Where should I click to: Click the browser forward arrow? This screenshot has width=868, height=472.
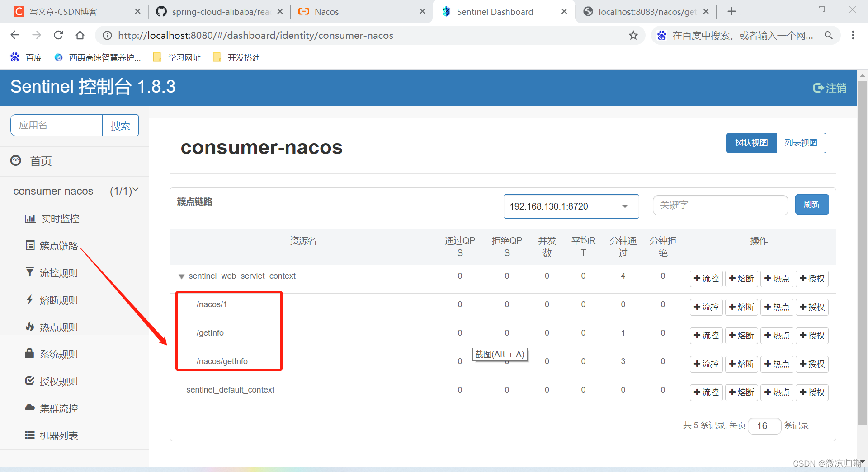coord(37,35)
